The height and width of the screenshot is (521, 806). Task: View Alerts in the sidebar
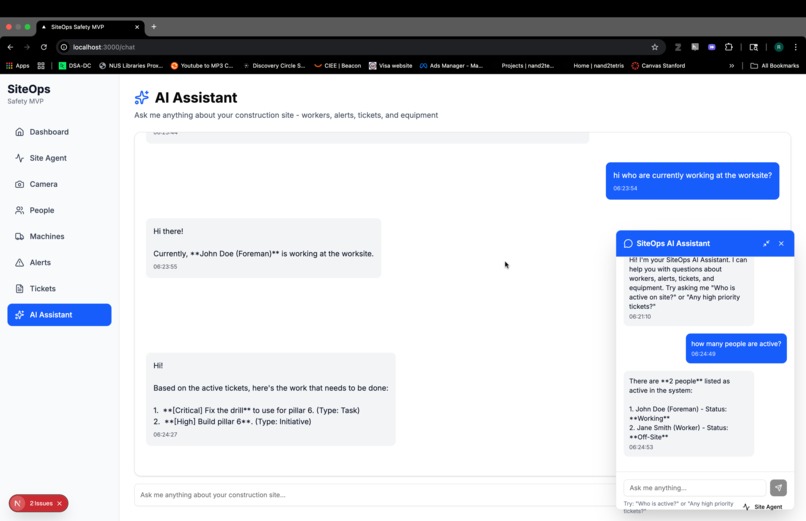tap(59, 263)
